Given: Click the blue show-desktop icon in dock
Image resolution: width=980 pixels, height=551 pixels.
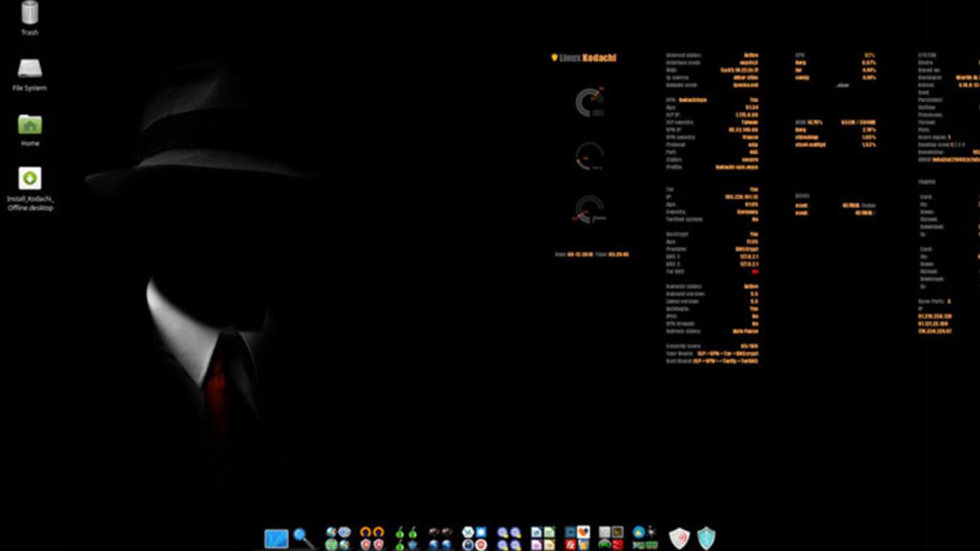Looking at the screenshot, I should click(x=276, y=539).
